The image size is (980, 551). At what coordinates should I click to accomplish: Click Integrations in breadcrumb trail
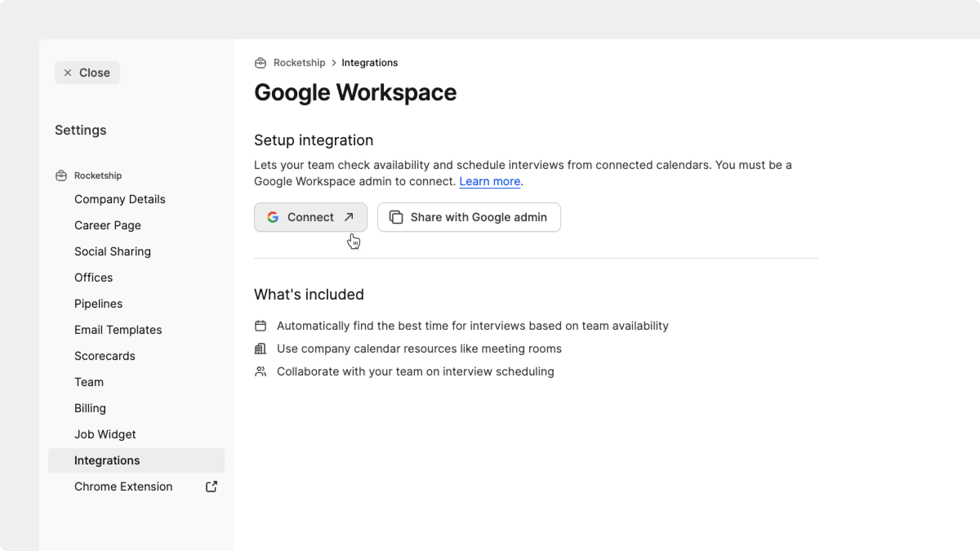[370, 63]
